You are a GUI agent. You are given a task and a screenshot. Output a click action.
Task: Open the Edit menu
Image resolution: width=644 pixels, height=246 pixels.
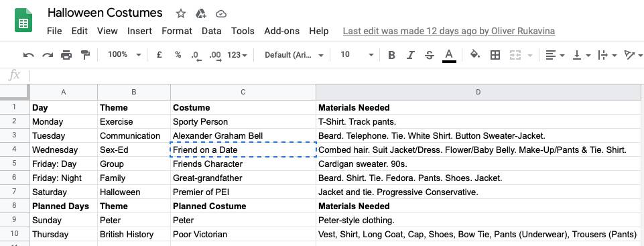pyautogui.click(x=79, y=32)
